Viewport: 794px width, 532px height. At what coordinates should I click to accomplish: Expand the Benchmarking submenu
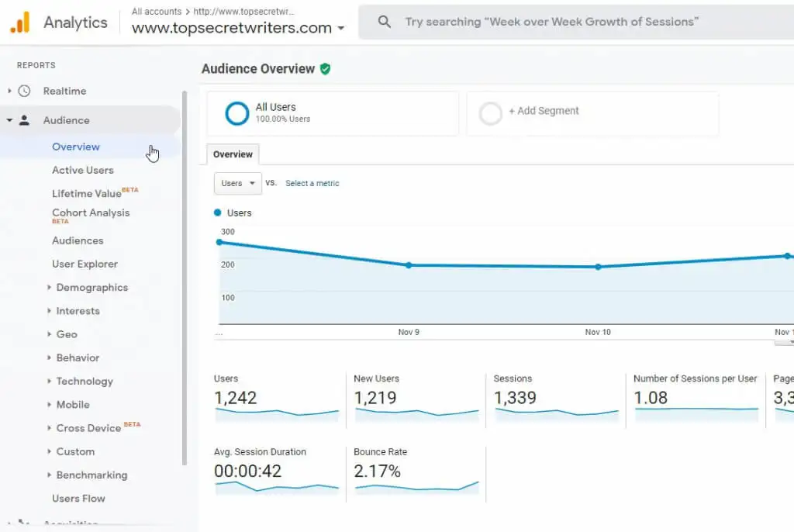(49, 475)
